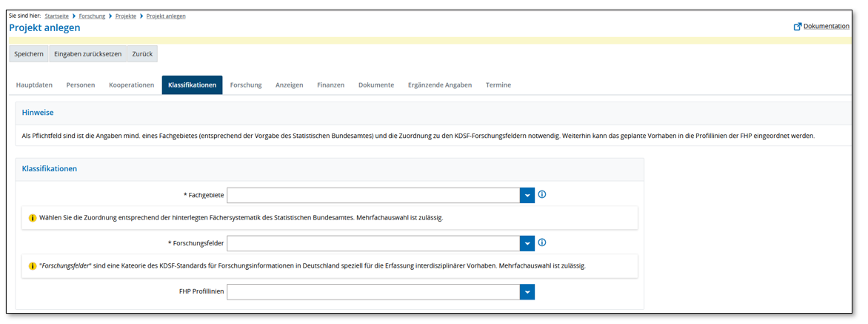Click the info icon beside Forschungsfelder
Screen dimensions: 868x324
pyautogui.click(x=541, y=242)
